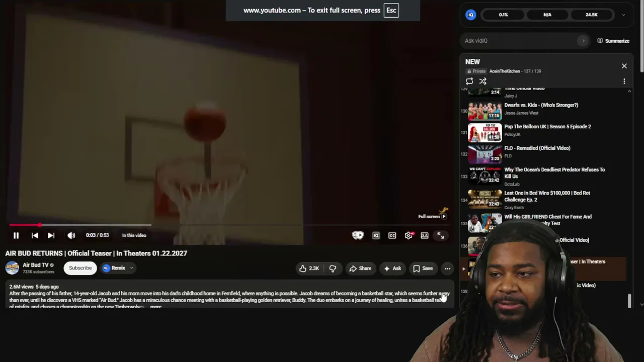Click the vidIQ logo in sidebar
The width and height of the screenshot is (644, 362).
[x=471, y=15]
